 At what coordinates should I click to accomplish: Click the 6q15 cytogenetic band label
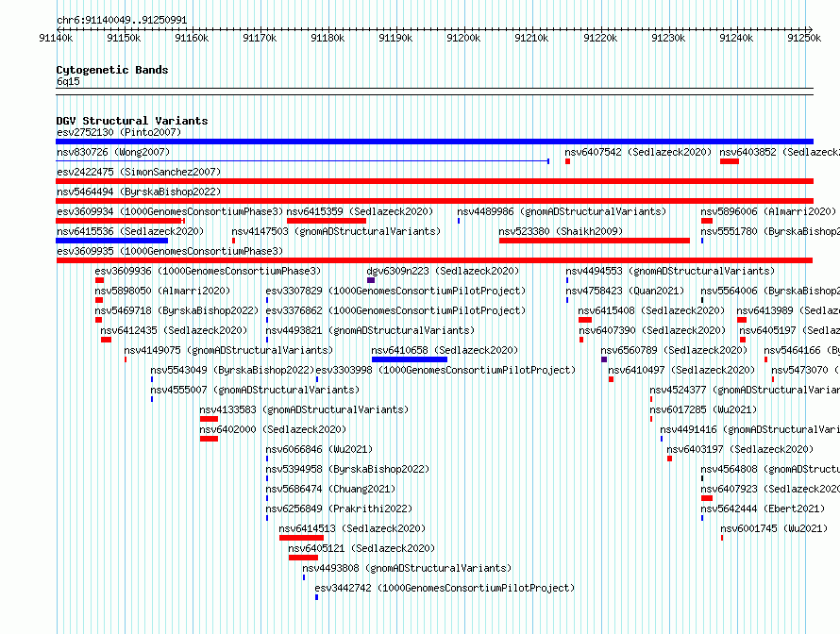(x=68, y=81)
